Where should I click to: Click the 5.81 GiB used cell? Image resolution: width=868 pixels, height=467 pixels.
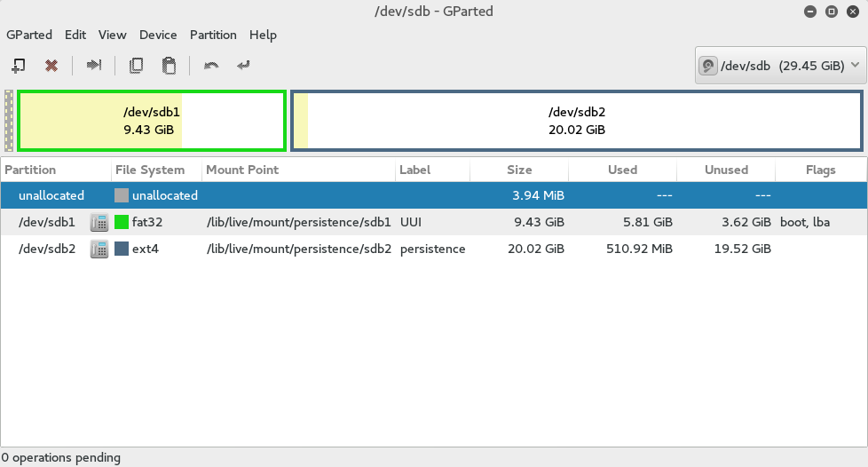coord(648,222)
